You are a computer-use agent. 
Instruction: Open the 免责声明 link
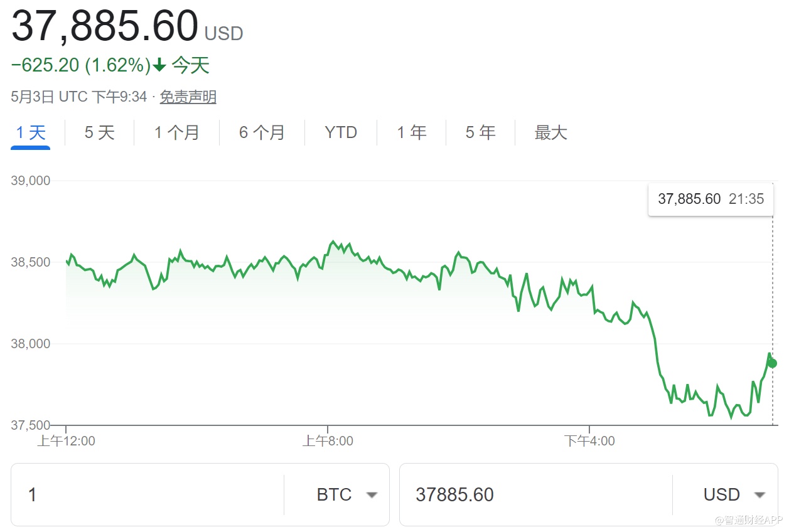point(188,97)
